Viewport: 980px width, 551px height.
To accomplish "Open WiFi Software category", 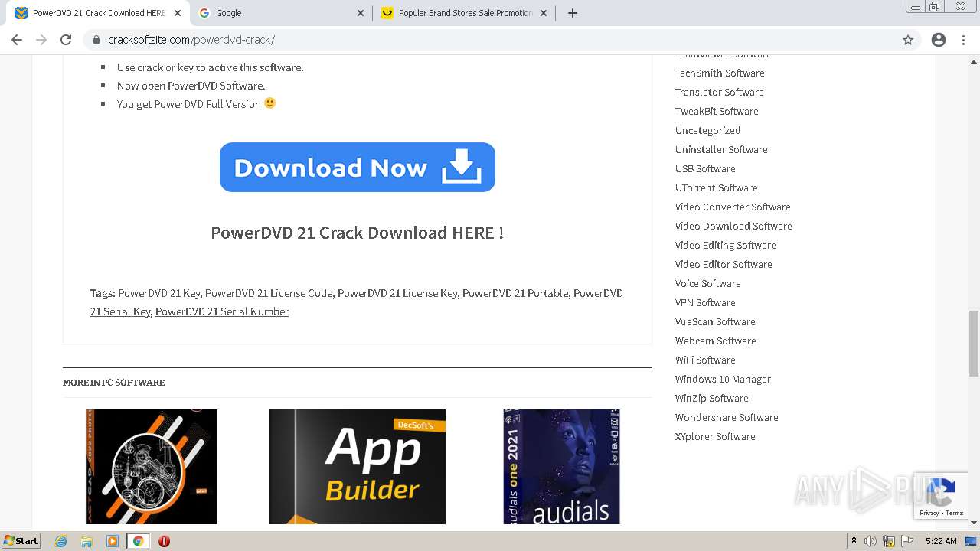I will [x=705, y=360].
